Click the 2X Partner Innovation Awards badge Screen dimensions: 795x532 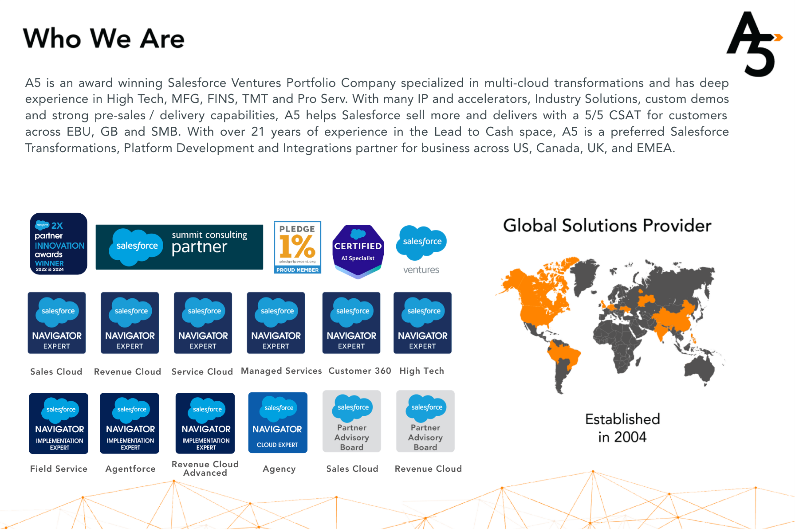point(59,244)
